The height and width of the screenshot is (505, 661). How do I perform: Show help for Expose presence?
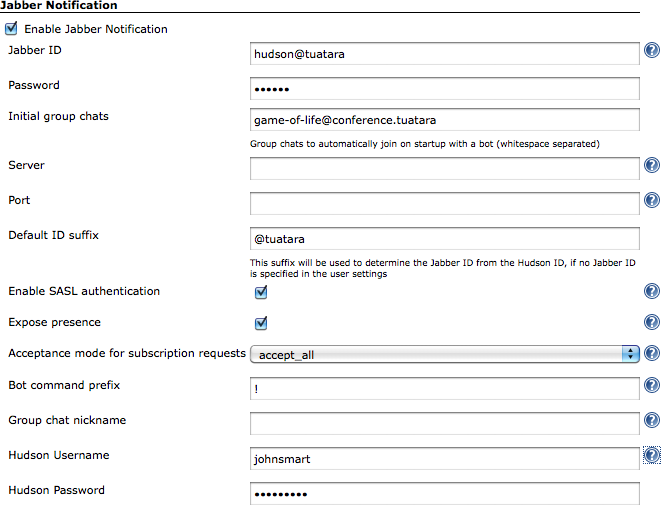[652, 322]
